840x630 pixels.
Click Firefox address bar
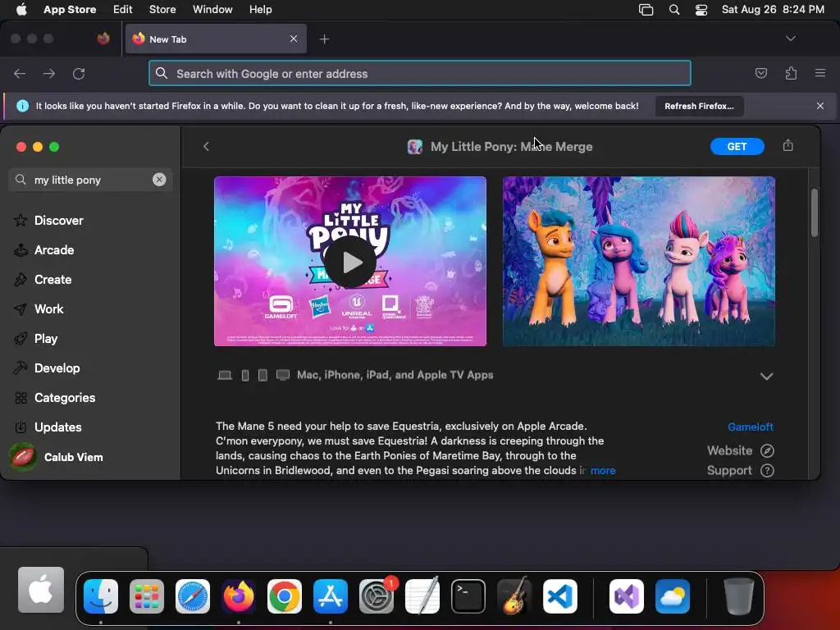pyautogui.click(x=420, y=73)
